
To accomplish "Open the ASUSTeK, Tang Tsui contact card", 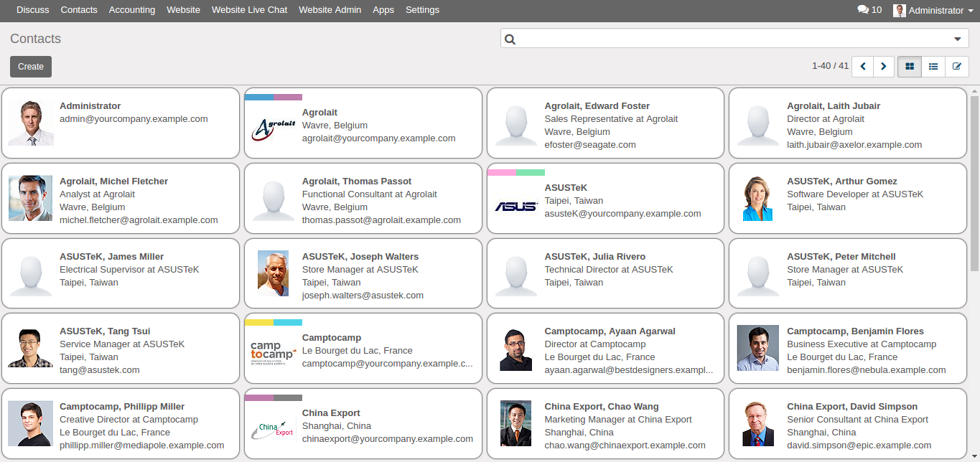I will coord(120,348).
